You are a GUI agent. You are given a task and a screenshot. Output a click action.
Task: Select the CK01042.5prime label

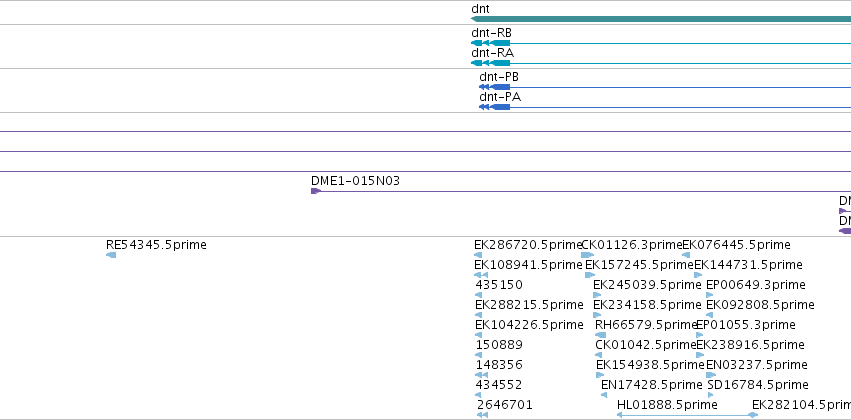[x=646, y=345]
